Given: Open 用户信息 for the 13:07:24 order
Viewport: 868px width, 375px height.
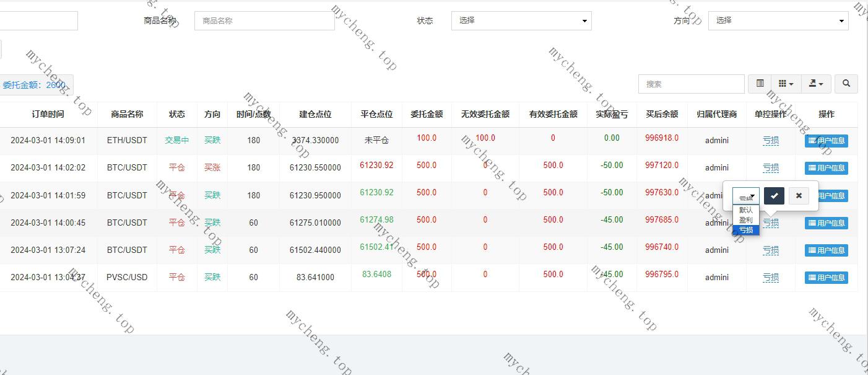Looking at the screenshot, I should (x=827, y=250).
